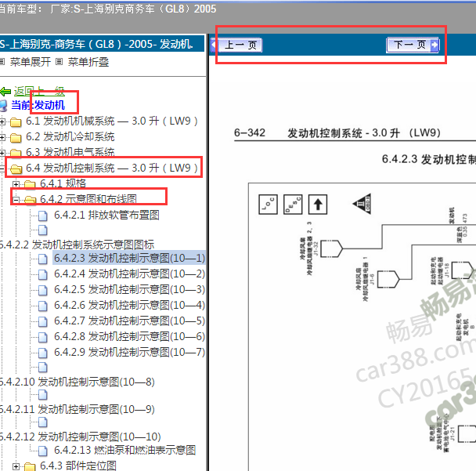Expand the 6.2 发动机冷却系统 node

click(x=2, y=137)
